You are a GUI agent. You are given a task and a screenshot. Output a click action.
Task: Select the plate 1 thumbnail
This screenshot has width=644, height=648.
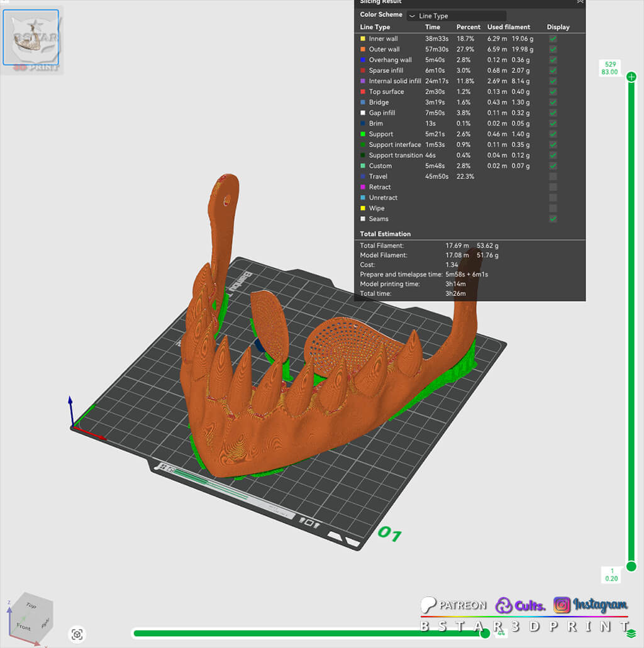click(31, 38)
